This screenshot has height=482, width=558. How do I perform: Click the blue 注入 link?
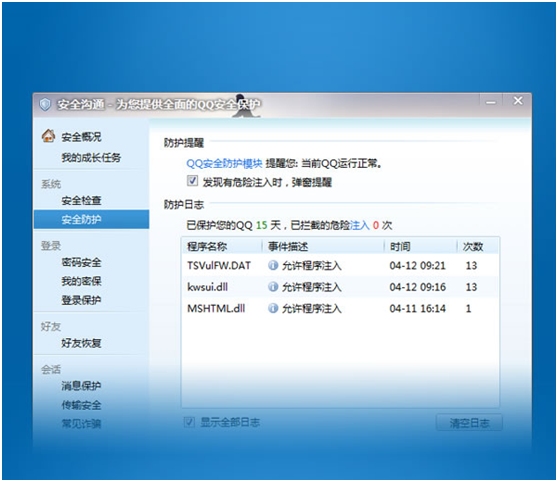pos(360,225)
